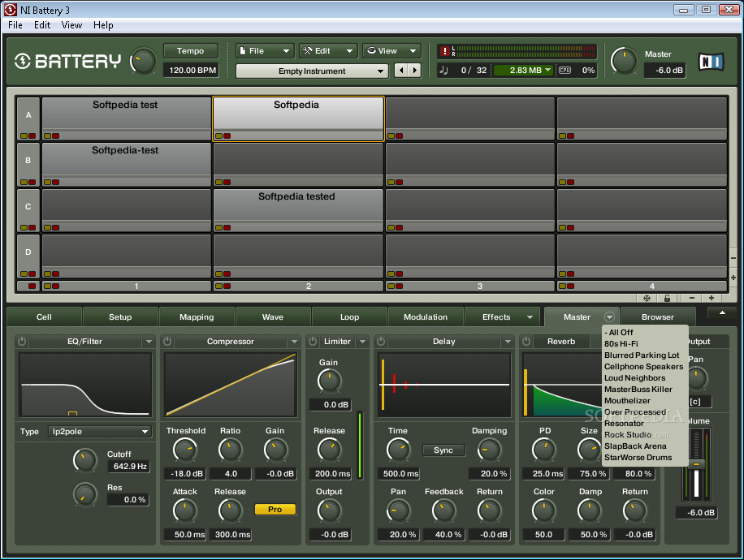The image size is (744, 560).
Task: Click the padlock icon below the cell grid
Action: [667, 298]
